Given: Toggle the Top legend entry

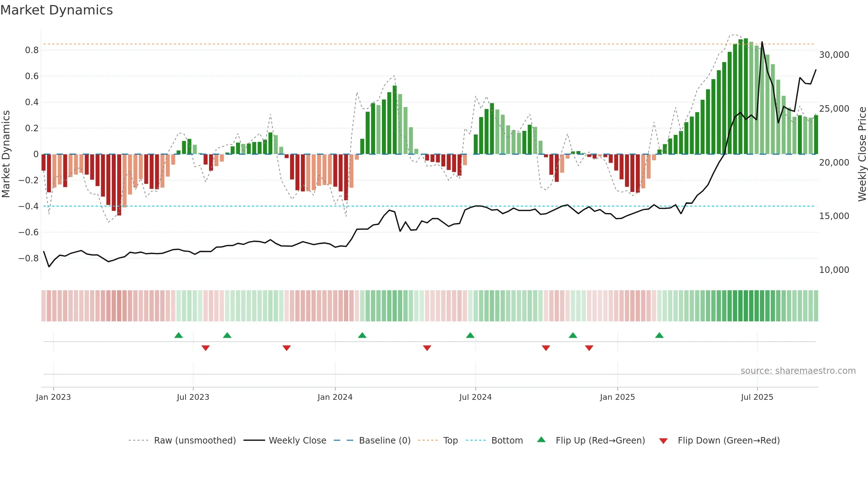Looking at the screenshot, I should pyautogui.click(x=438, y=441).
